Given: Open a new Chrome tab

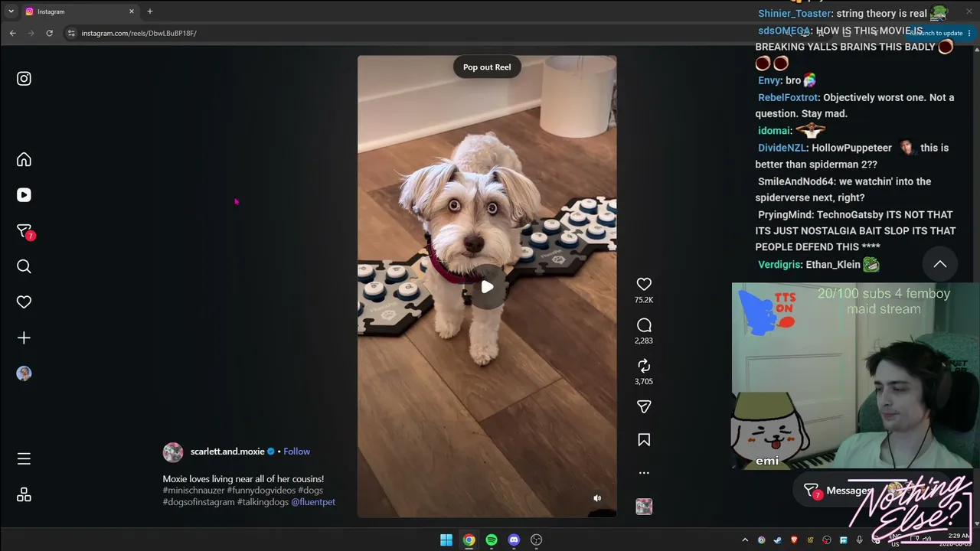Looking at the screenshot, I should (x=150, y=11).
